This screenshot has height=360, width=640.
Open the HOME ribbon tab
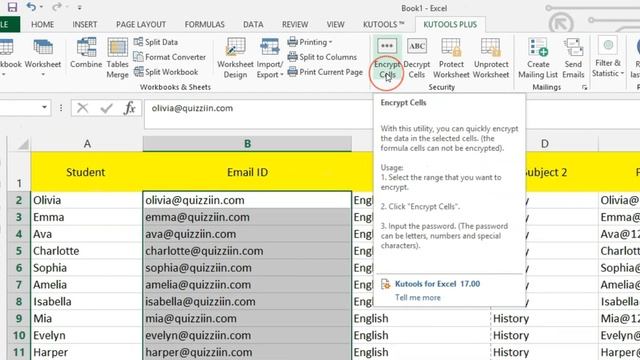point(42,24)
